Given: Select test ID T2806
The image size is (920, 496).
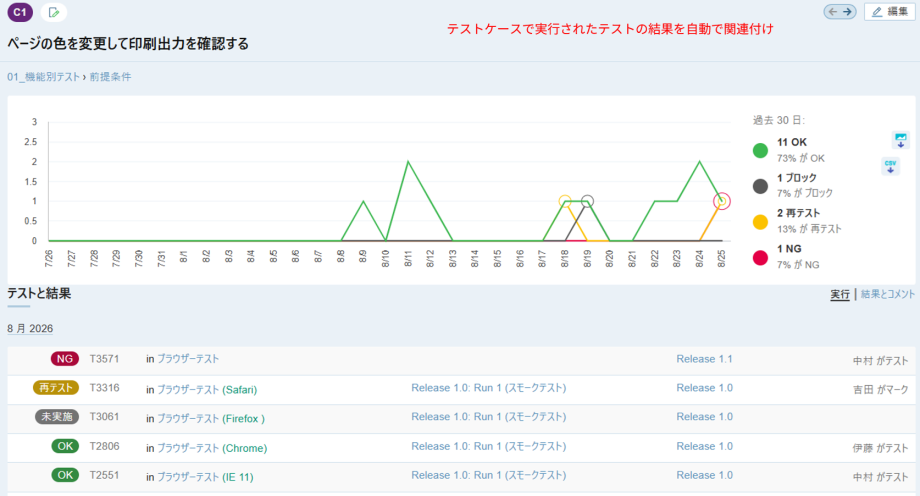Looking at the screenshot, I should 104,446.
